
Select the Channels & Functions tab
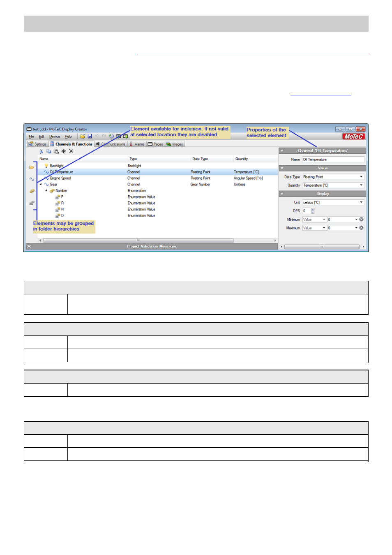[71, 144]
